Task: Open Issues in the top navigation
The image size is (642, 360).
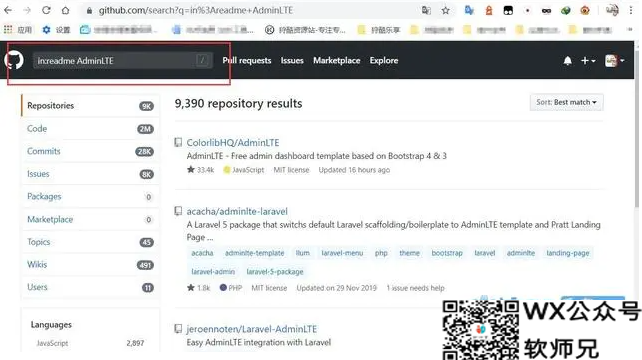Action: click(x=292, y=60)
